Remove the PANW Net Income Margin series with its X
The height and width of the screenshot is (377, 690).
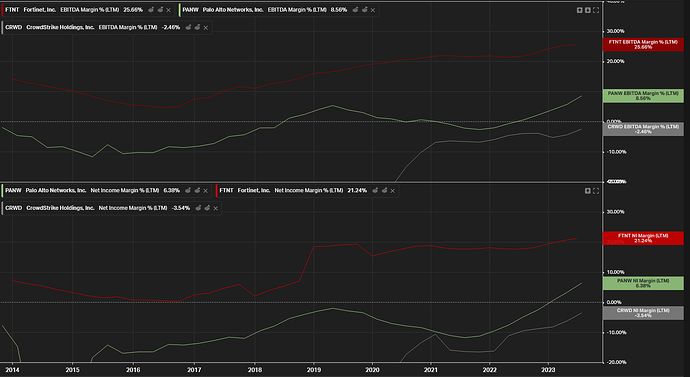point(206,191)
